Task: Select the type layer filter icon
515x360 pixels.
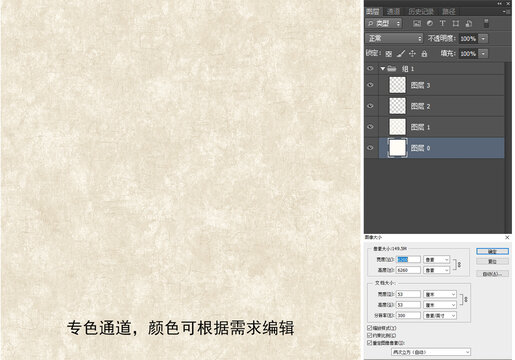Action: (x=442, y=23)
